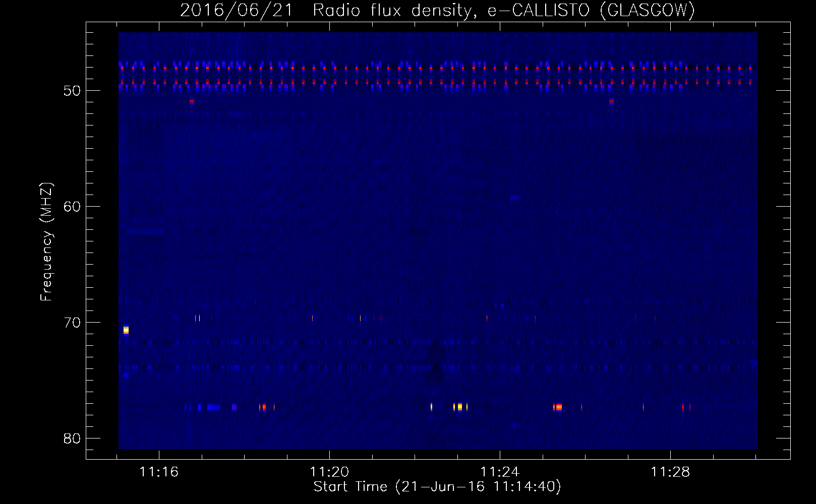Click the 50 frequency tick label
The width and height of the screenshot is (816, 504).
click(x=72, y=91)
